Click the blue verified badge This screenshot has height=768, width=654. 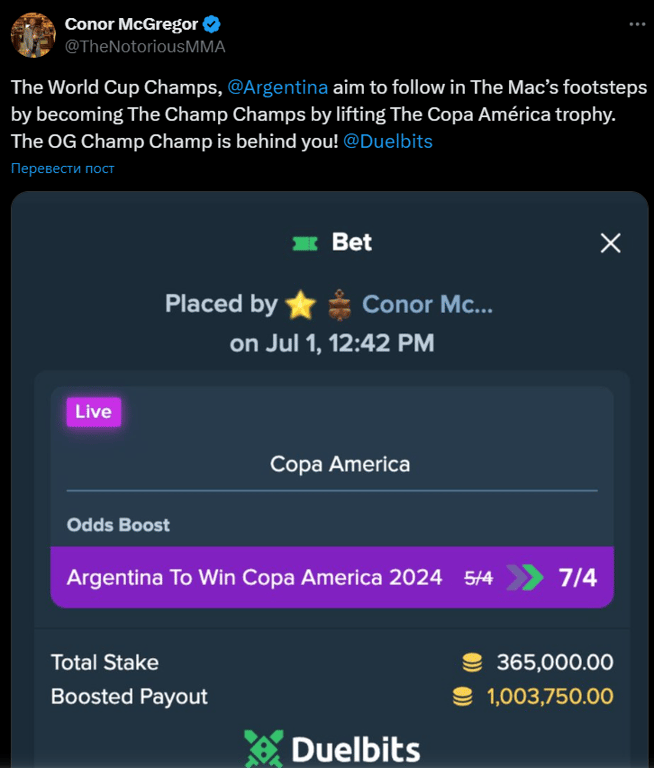pyautogui.click(x=213, y=24)
